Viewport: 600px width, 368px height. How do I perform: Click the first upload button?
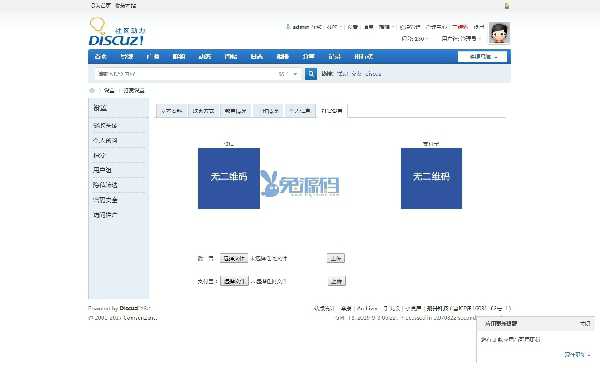[336, 258]
